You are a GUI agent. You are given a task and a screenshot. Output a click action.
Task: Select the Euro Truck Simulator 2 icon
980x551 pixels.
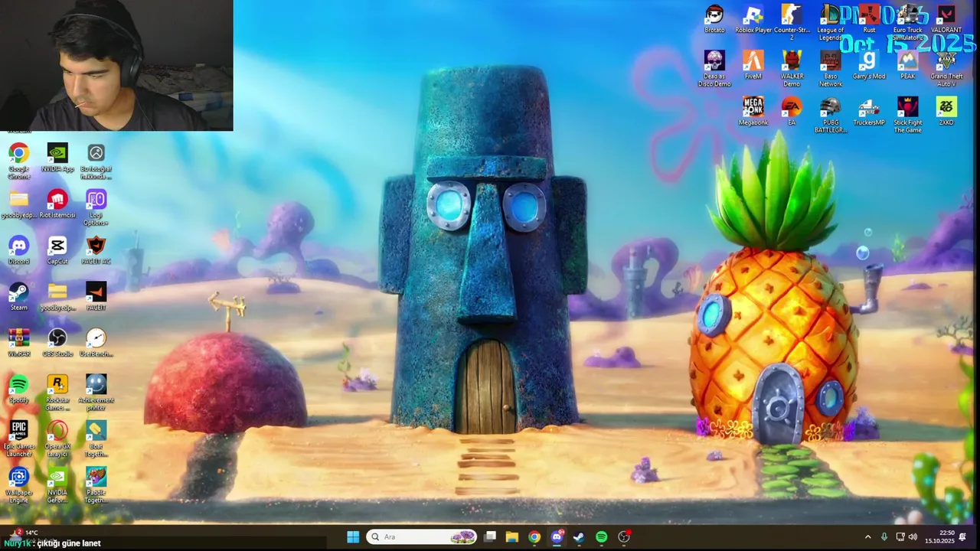[x=907, y=23]
